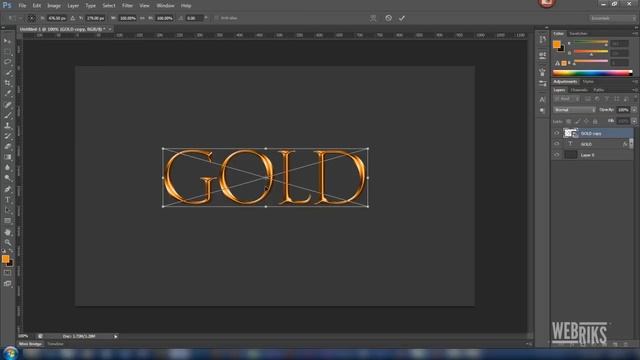Select the Move tool

7,41
